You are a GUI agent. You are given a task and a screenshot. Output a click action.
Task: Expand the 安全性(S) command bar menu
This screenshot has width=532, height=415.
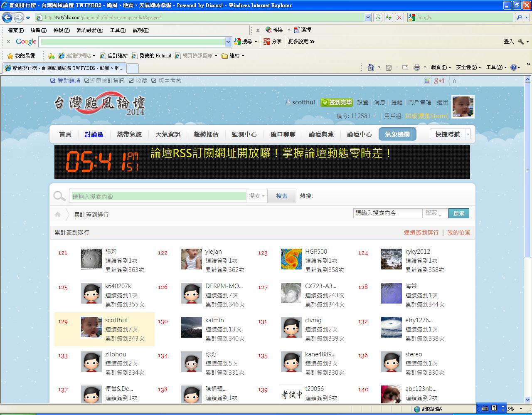tap(468, 67)
